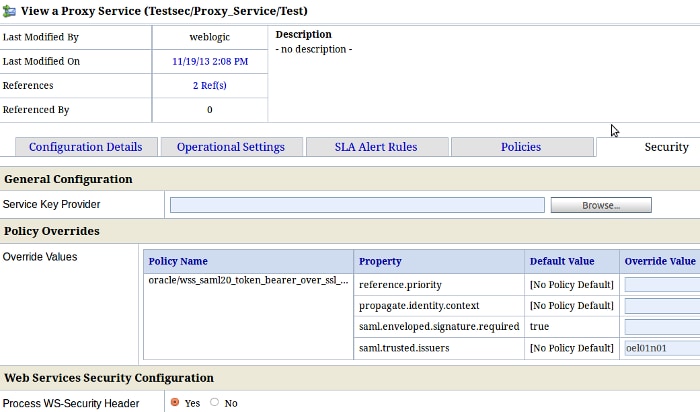This screenshot has width=700, height=412.
Task: Choose No for Process WS-Security Header
Action: coord(214,402)
